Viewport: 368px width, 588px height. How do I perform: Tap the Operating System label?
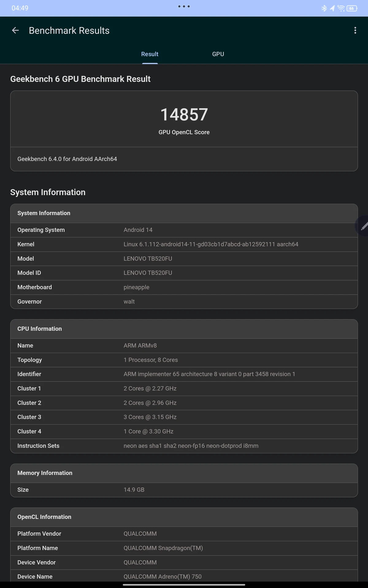tap(41, 230)
